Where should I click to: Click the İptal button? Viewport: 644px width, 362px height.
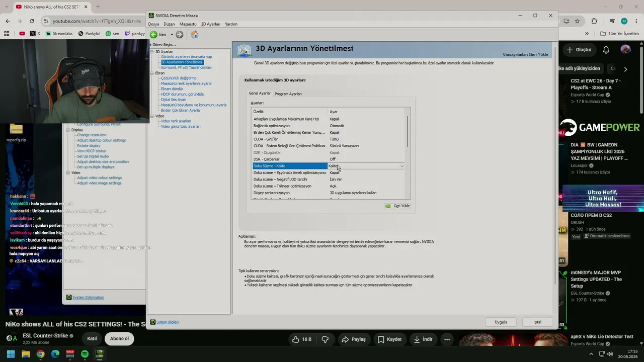pyautogui.click(x=537, y=322)
